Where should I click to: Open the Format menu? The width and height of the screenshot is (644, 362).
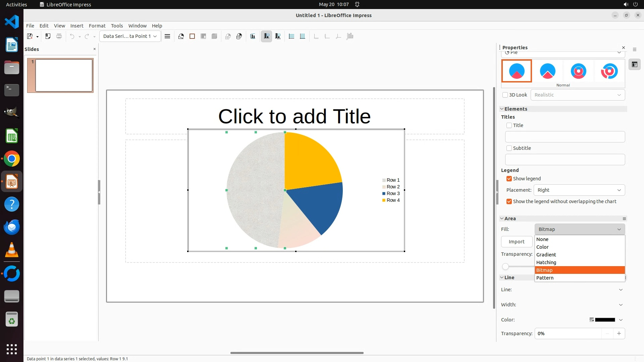click(97, 26)
